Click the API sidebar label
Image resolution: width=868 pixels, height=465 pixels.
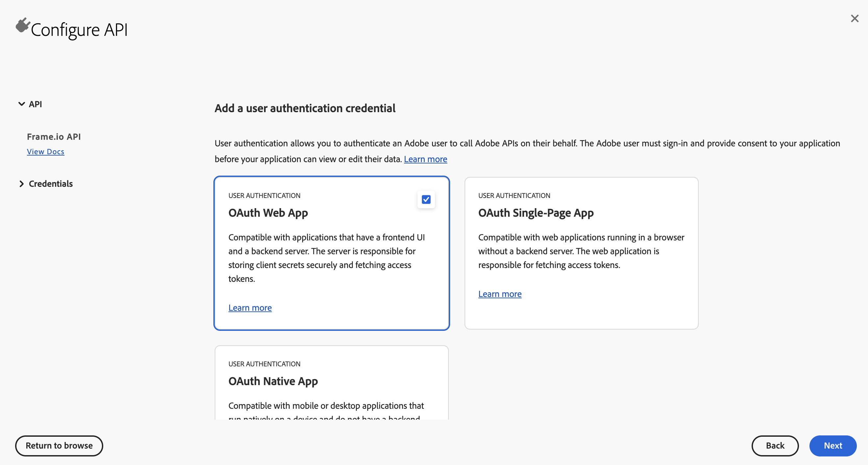click(36, 104)
